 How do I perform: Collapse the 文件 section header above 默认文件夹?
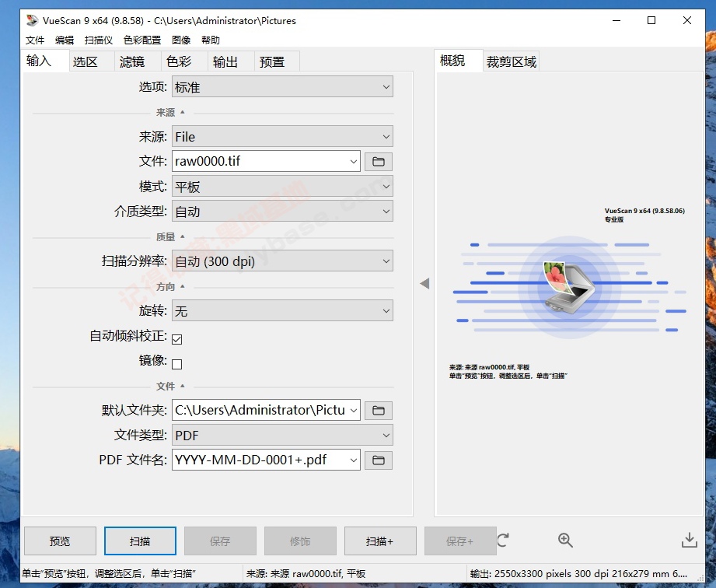[170, 386]
